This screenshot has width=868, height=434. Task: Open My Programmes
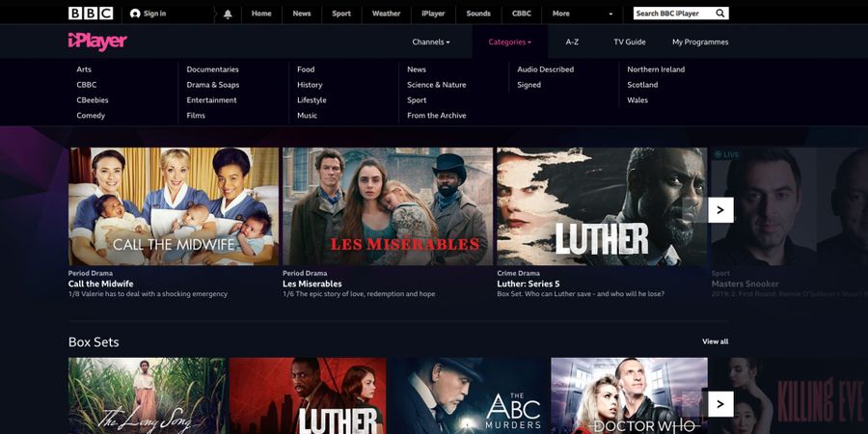tap(700, 42)
